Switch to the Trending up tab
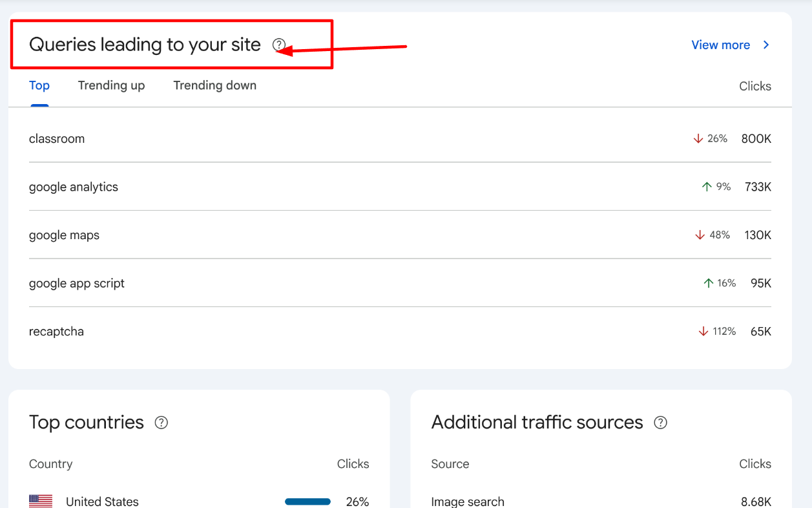The width and height of the screenshot is (812, 508). pyautogui.click(x=111, y=85)
